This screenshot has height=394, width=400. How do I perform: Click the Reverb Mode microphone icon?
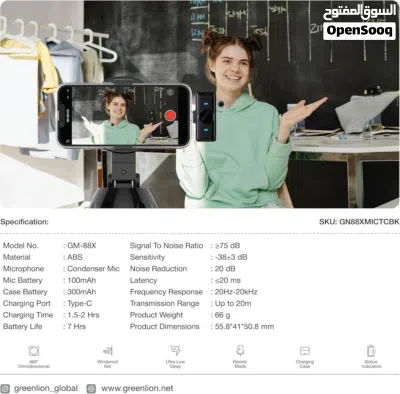[240, 351]
